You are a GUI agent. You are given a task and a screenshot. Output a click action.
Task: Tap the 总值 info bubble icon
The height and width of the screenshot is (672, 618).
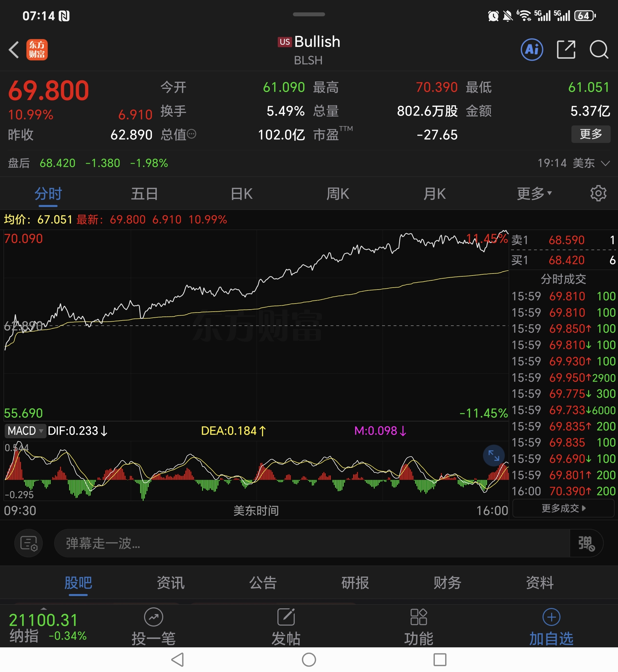coord(191,134)
